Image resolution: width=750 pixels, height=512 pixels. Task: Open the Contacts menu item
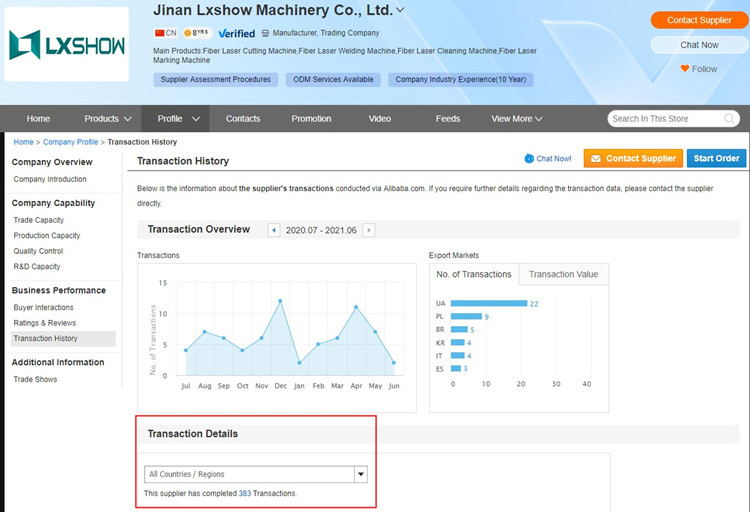(243, 118)
